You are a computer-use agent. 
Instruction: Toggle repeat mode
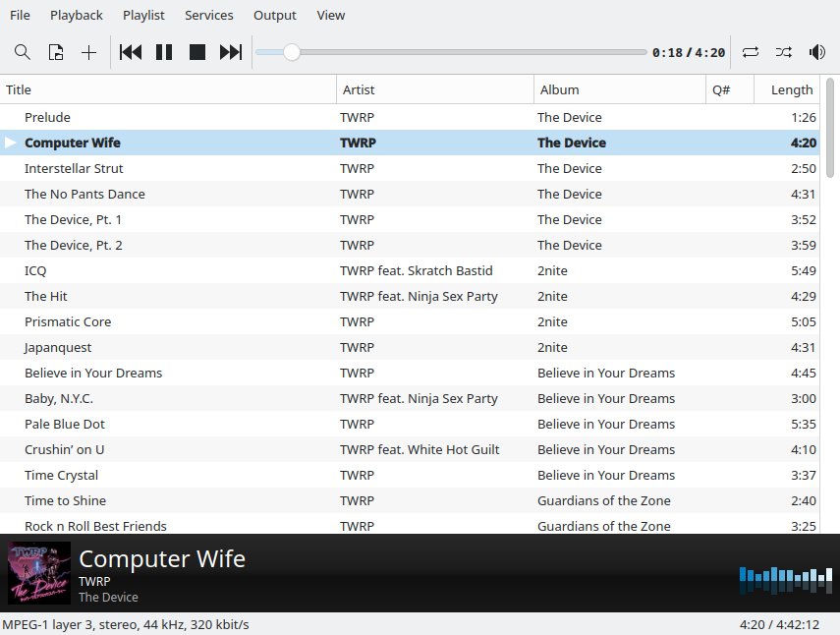(x=751, y=52)
